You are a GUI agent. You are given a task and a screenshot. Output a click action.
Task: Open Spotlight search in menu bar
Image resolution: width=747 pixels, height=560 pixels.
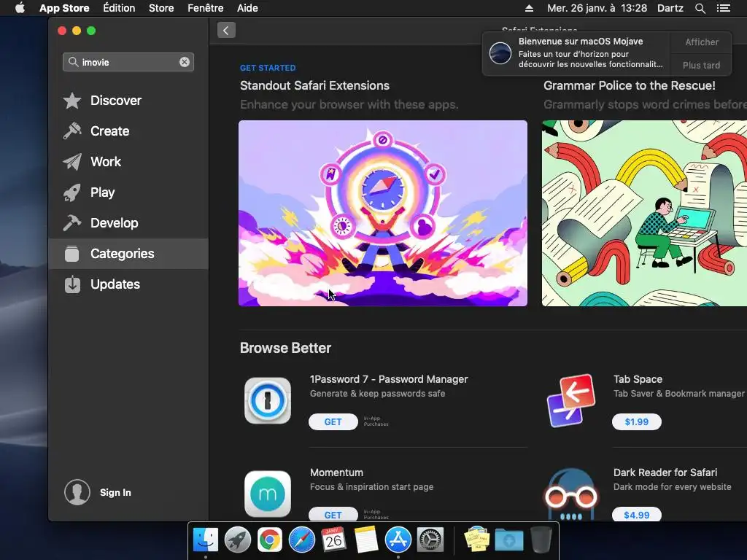(700, 8)
